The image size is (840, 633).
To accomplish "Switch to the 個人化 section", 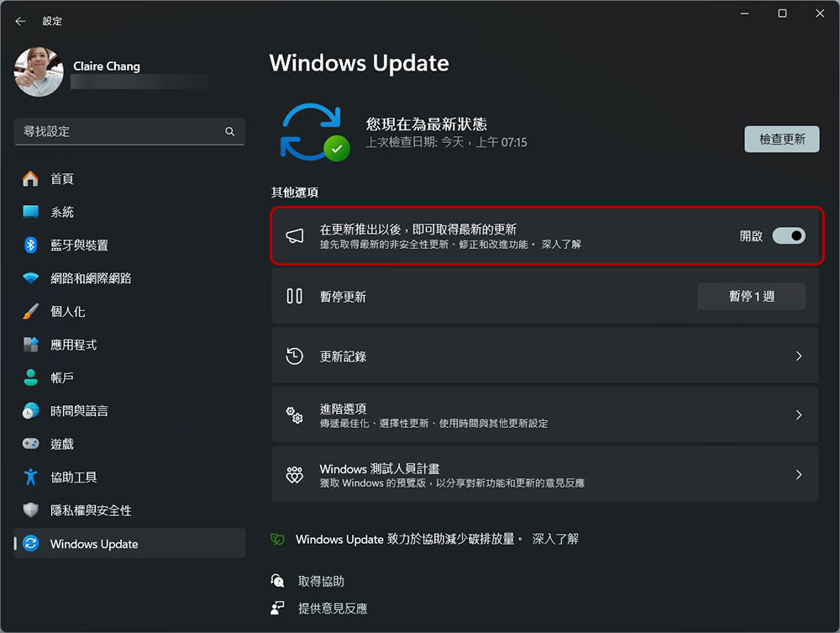I will pyautogui.click(x=129, y=311).
